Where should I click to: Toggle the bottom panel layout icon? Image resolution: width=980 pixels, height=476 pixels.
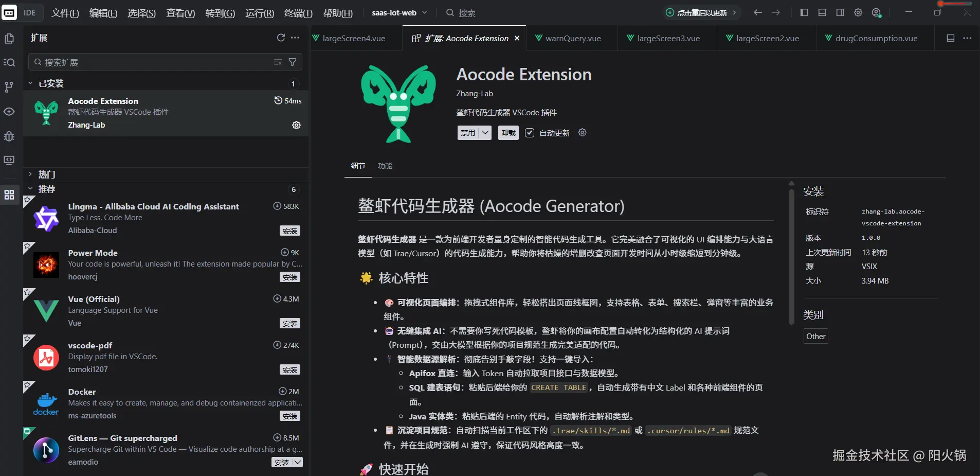coord(822,12)
